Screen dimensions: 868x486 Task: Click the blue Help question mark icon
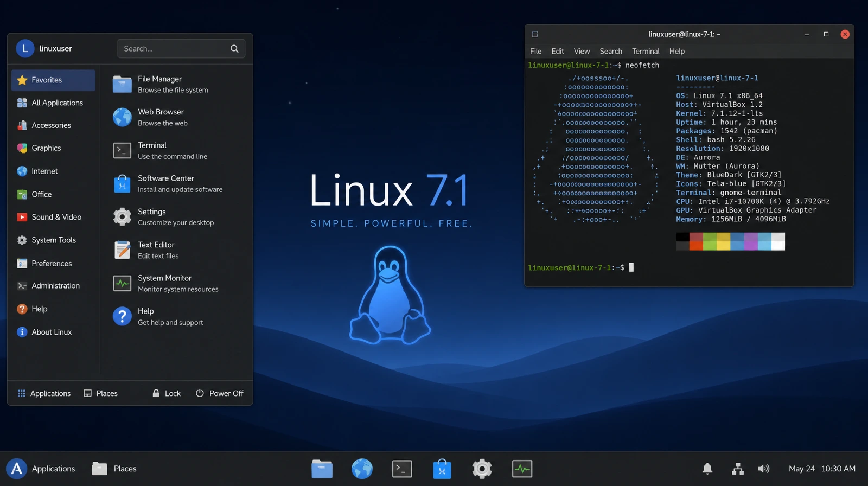[x=122, y=316]
